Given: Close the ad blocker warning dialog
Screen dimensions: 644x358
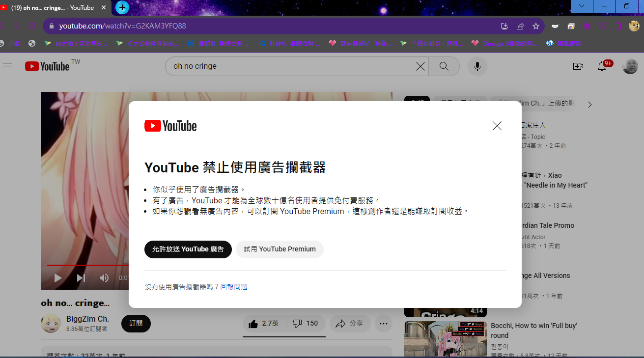Looking at the screenshot, I should coord(497,126).
